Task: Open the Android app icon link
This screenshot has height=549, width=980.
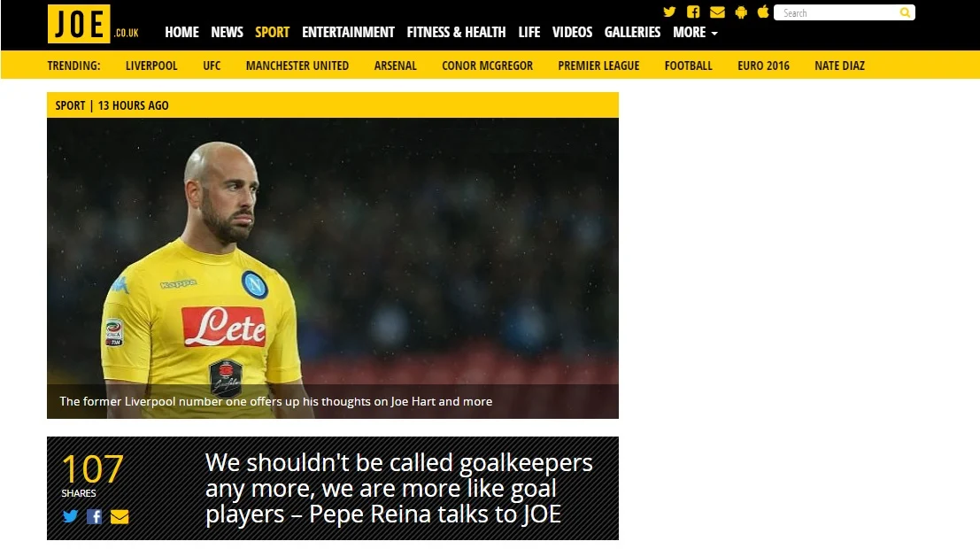Action: coord(741,12)
